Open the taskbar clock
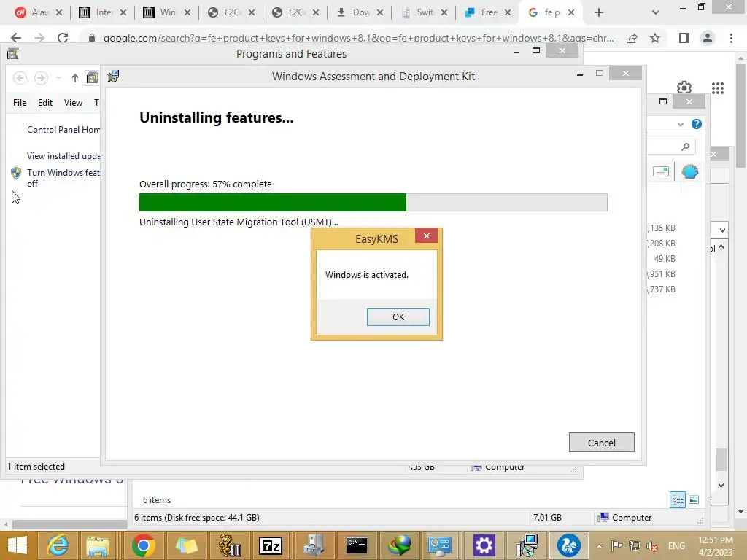This screenshot has width=747, height=560. [x=716, y=546]
